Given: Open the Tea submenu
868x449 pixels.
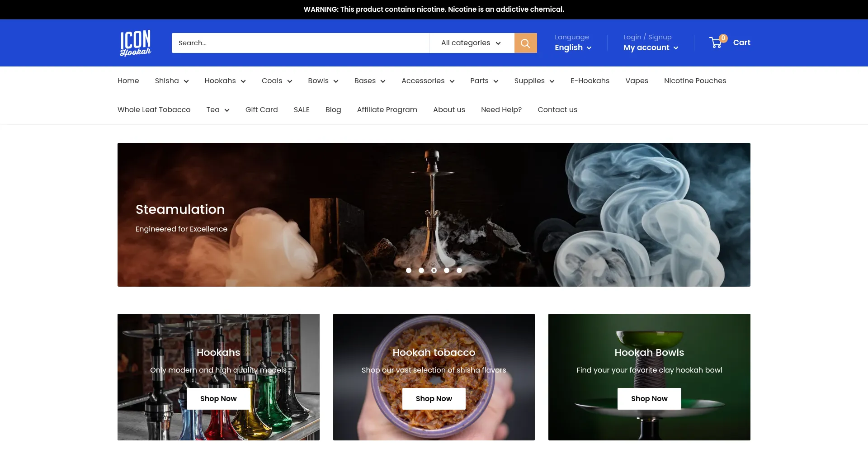Looking at the screenshot, I should 217,109.
